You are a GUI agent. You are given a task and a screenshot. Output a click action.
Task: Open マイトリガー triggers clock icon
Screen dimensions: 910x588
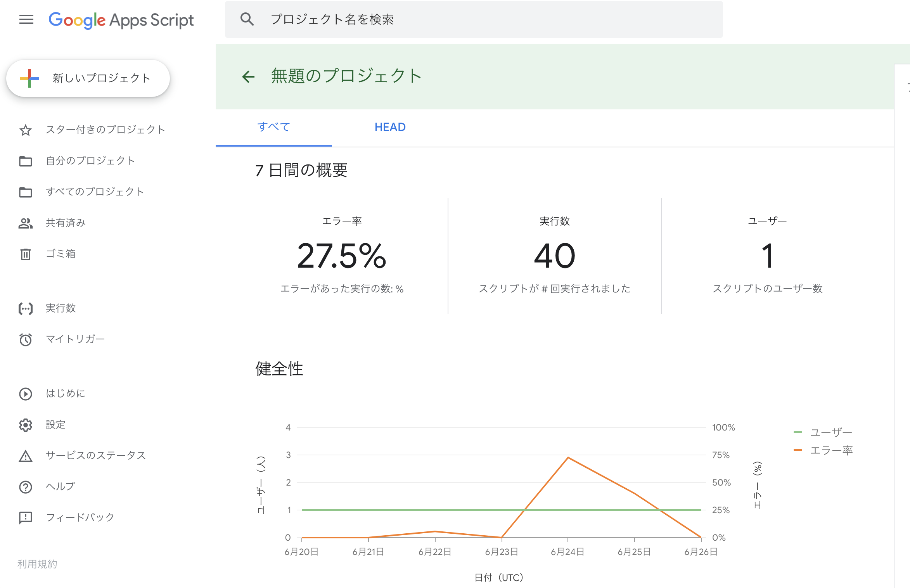(26, 339)
